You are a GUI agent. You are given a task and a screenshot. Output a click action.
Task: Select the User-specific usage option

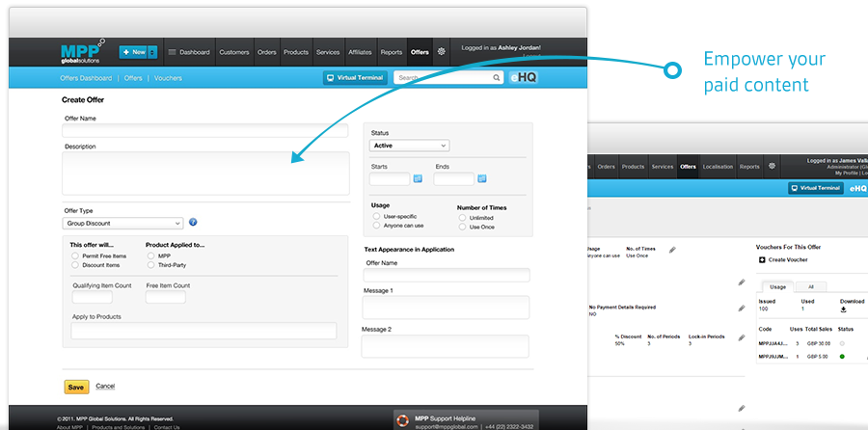coord(376,217)
